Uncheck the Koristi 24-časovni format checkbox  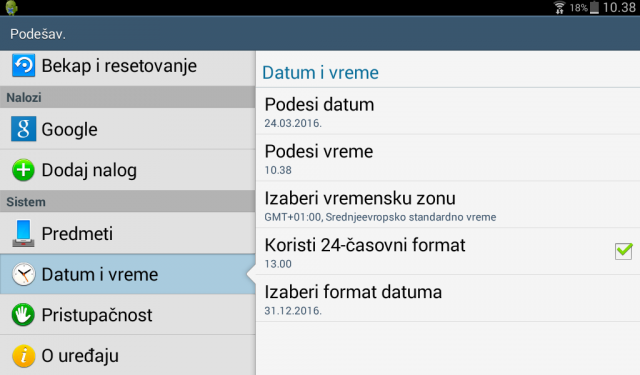623,251
